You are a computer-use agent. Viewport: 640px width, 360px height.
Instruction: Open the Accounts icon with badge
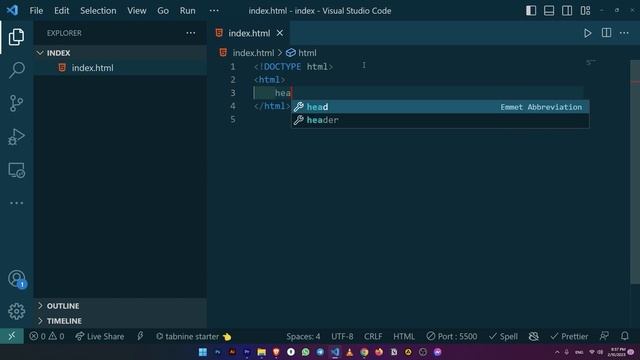pos(17,279)
